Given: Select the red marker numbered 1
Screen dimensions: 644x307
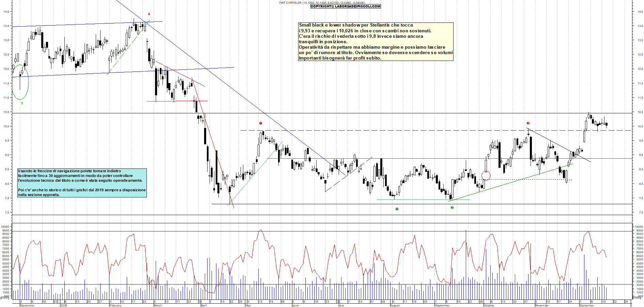Looking at the screenshot, I should point(261,123).
